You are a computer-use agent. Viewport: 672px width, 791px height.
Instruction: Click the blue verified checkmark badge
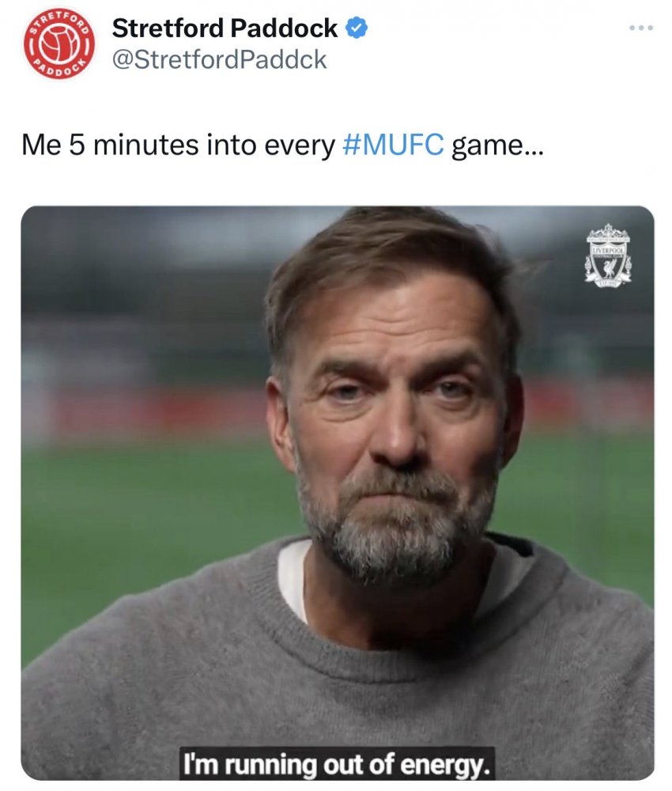(357, 28)
